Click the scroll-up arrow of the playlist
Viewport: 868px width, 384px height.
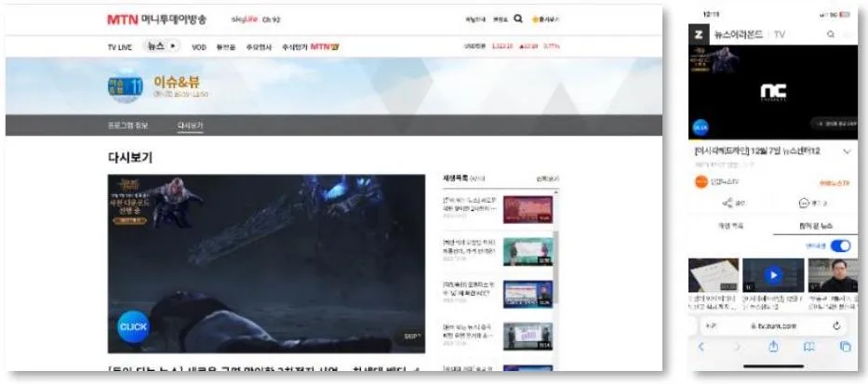coord(556,192)
